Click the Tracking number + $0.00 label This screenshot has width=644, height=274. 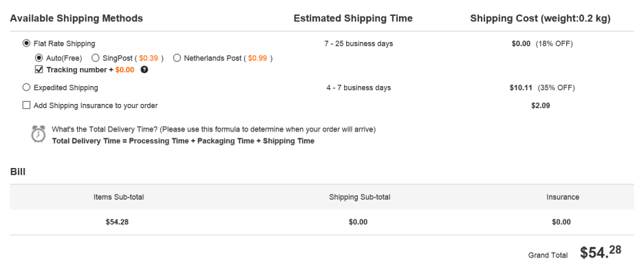coord(90,70)
